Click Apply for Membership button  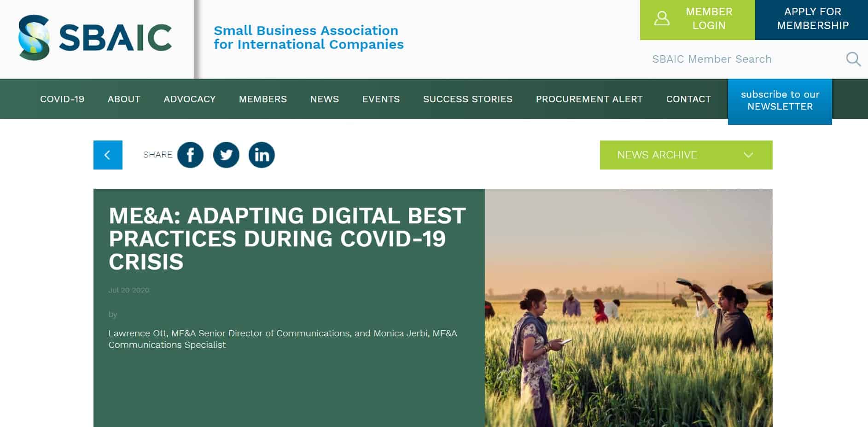(x=812, y=20)
